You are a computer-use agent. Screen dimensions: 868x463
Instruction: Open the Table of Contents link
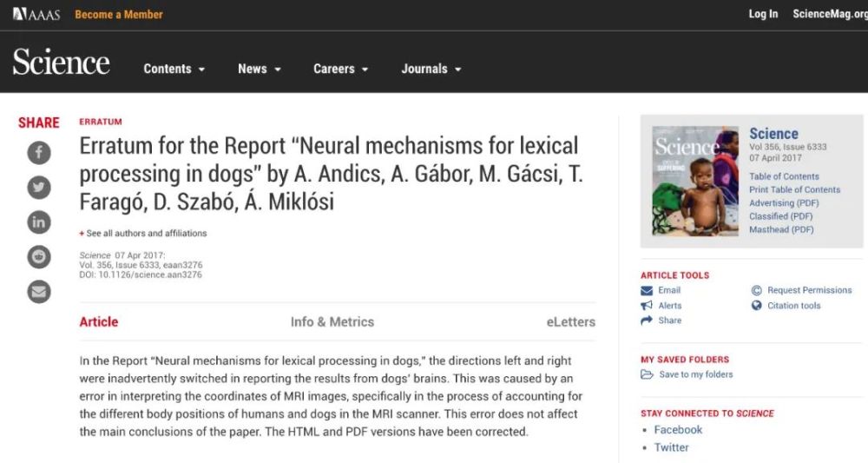pos(784,176)
